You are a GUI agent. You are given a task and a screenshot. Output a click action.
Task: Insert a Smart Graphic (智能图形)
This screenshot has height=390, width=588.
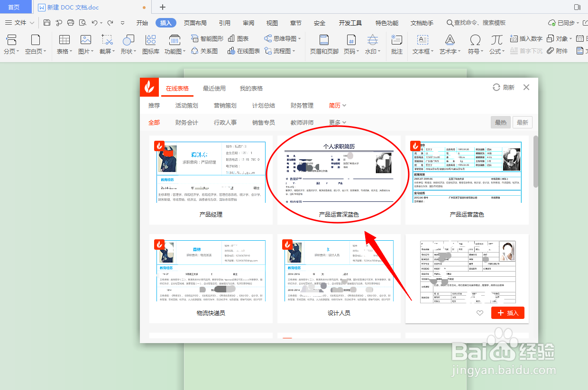pos(207,38)
